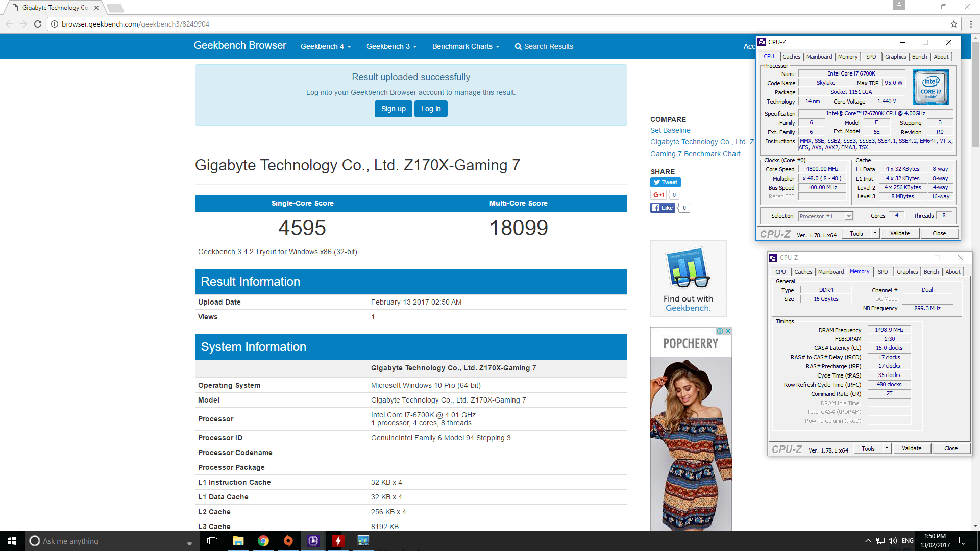Click the Google +1 share button
Screen dimensions: 980x551
[658, 195]
